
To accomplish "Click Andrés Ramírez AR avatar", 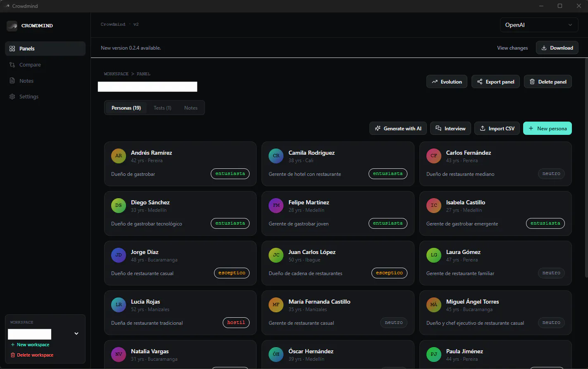I will [119, 156].
